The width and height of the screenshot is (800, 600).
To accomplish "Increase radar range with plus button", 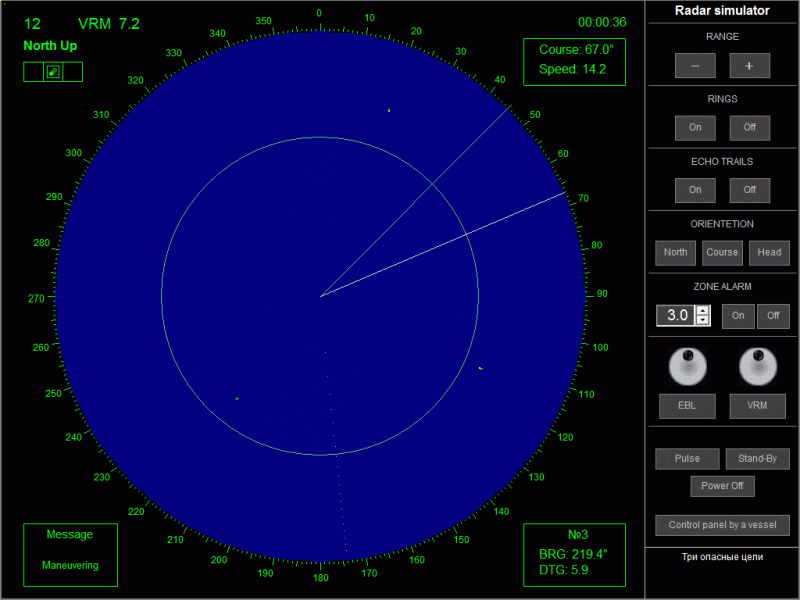I will pos(749,66).
